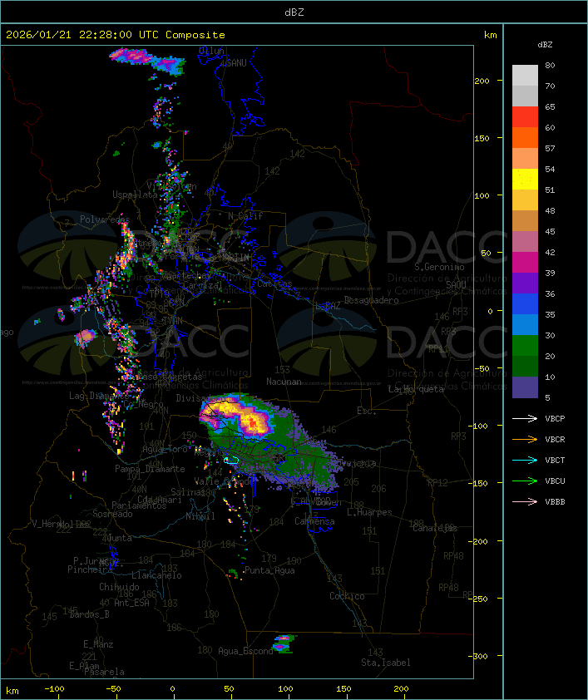Click the 'Ant_ESA' map label
This screenshot has height=700, width=588.
coord(131,603)
